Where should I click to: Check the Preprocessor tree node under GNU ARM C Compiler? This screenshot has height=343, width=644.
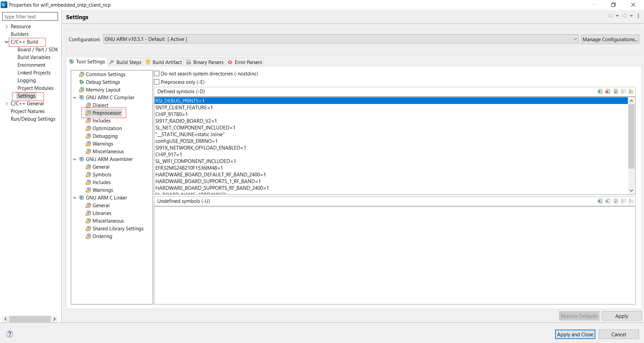pos(107,113)
